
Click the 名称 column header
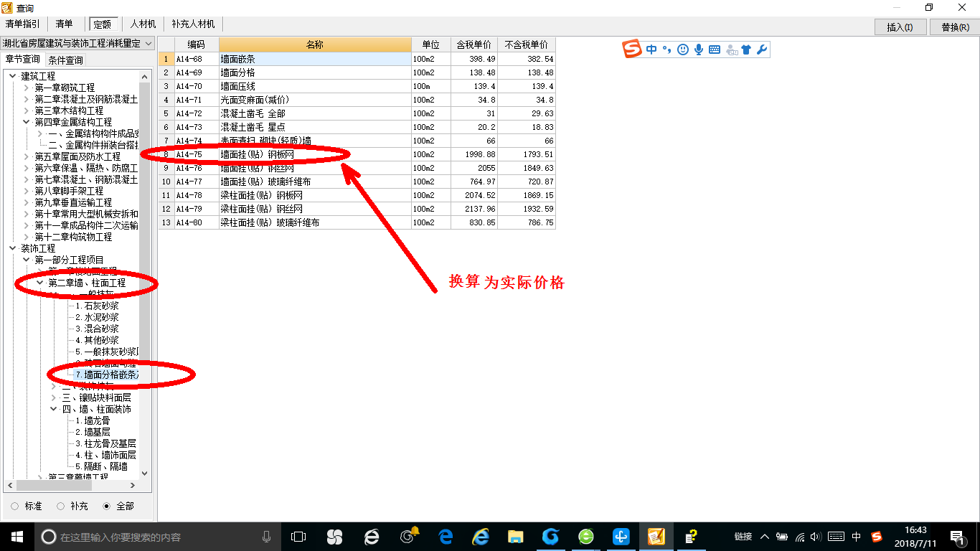click(315, 44)
